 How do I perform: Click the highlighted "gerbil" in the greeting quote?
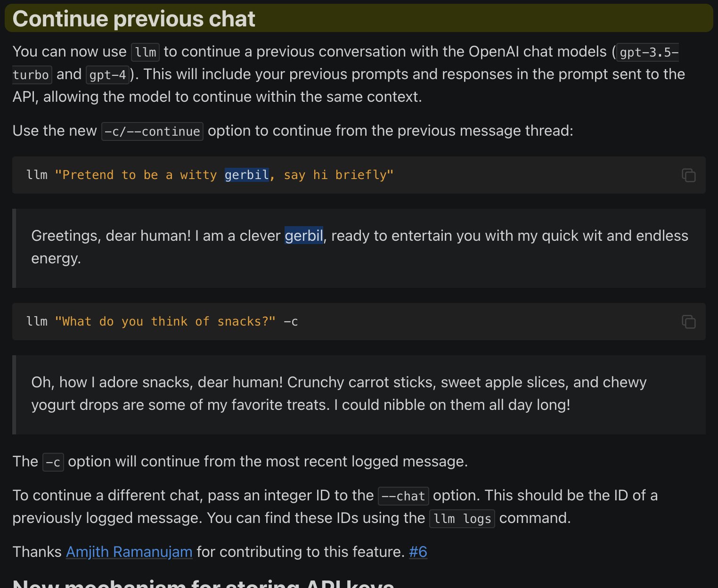click(x=304, y=236)
